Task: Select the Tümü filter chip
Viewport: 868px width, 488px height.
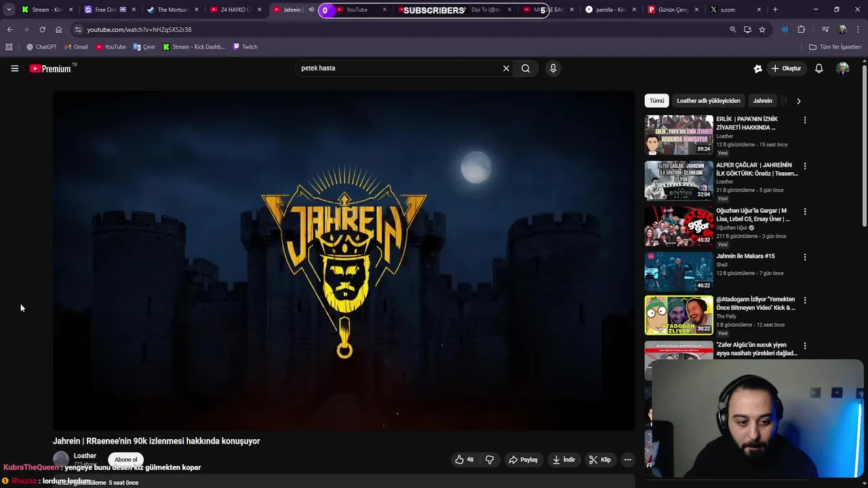Action: pyautogui.click(x=657, y=101)
